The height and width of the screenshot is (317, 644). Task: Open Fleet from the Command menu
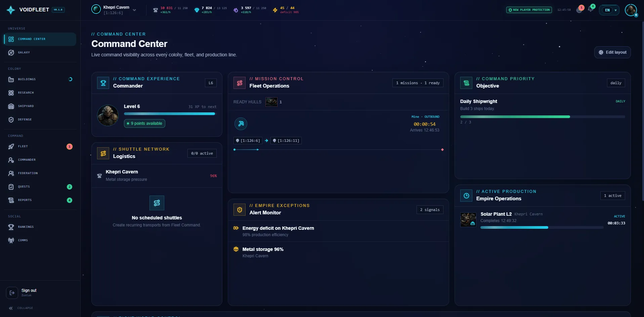pyautogui.click(x=40, y=147)
